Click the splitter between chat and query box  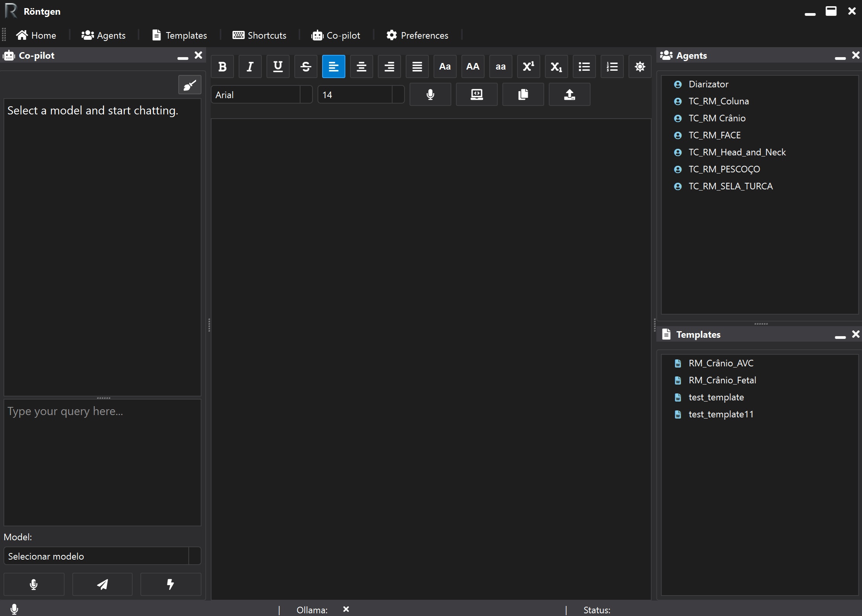(x=103, y=398)
